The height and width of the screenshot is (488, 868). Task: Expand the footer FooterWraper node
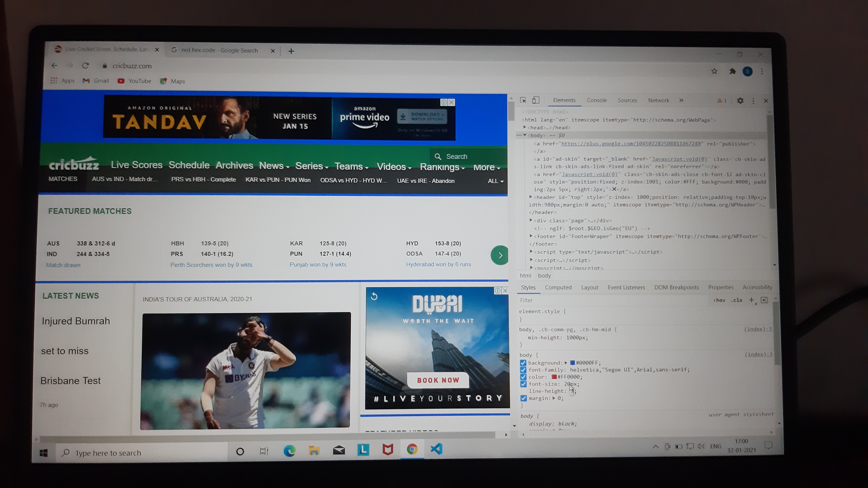531,236
